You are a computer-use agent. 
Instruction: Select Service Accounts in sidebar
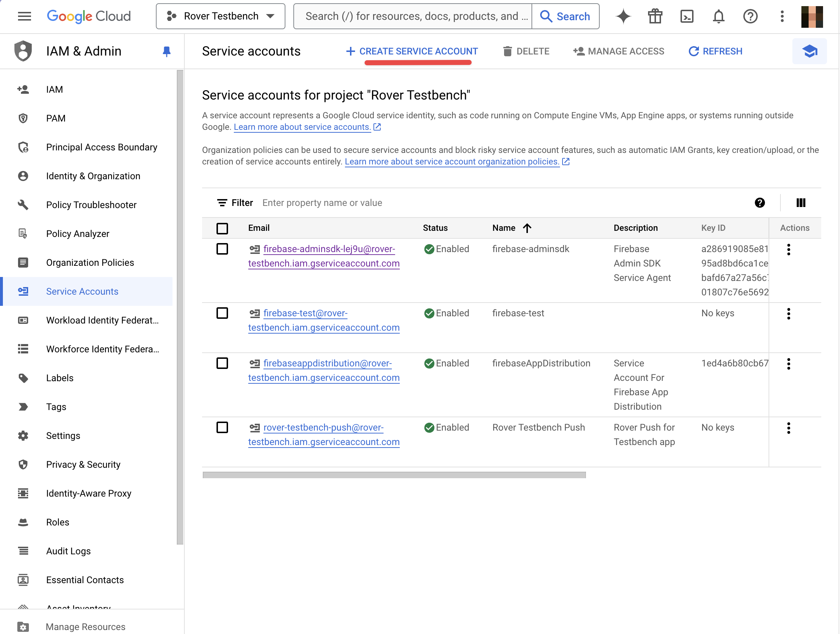87,291
